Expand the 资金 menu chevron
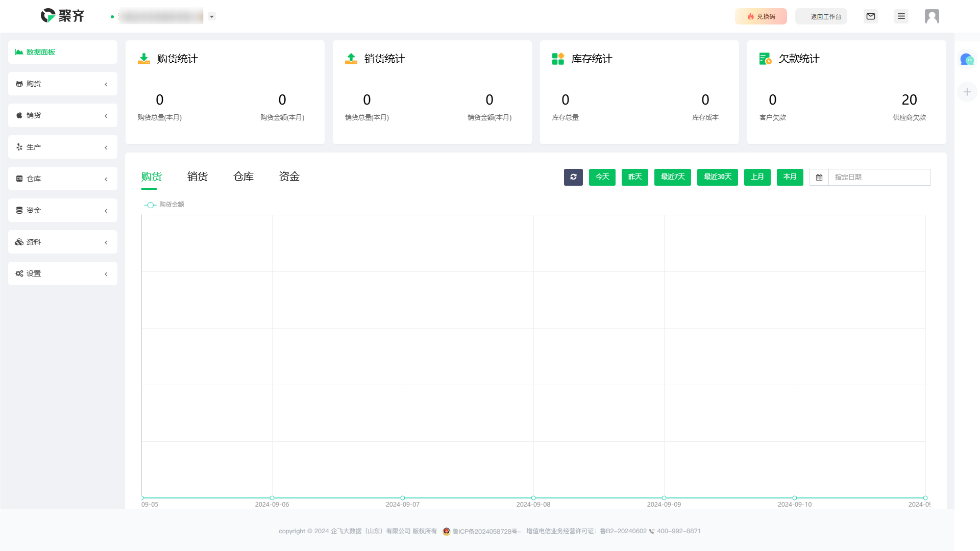Viewport: 980px width, 551px height. (x=106, y=211)
